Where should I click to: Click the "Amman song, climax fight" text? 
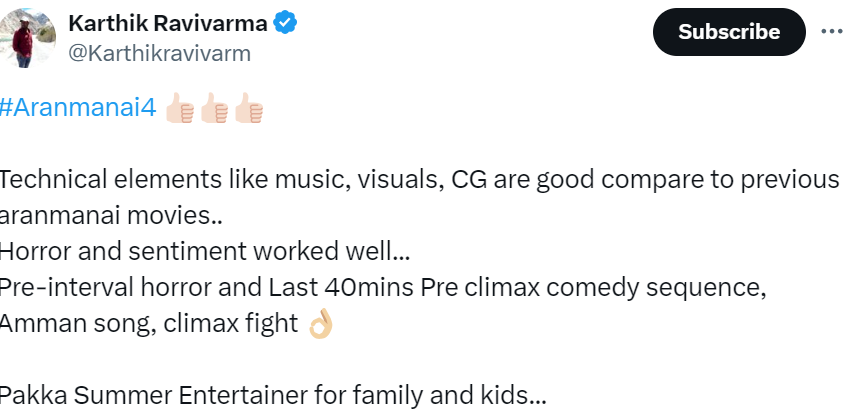[149, 324]
